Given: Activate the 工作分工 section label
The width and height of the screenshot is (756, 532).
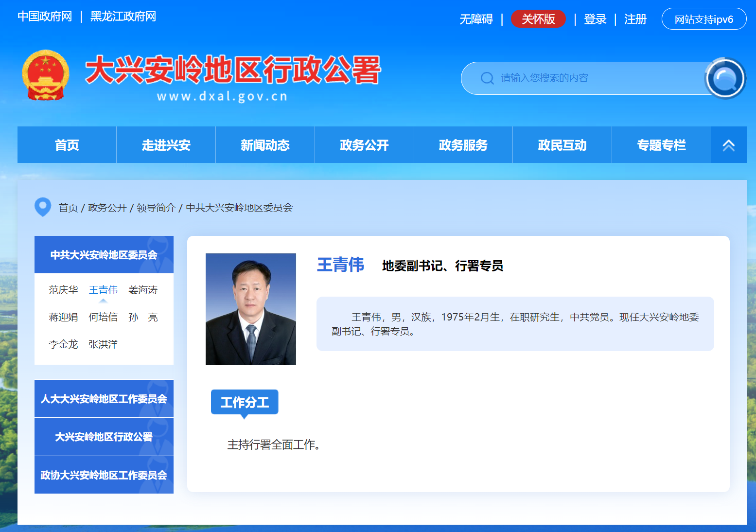Looking at the screenshot, I should 244,402.
